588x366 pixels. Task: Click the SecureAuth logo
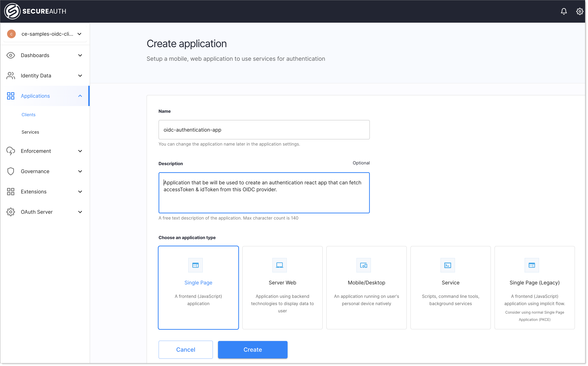(35, 11)
